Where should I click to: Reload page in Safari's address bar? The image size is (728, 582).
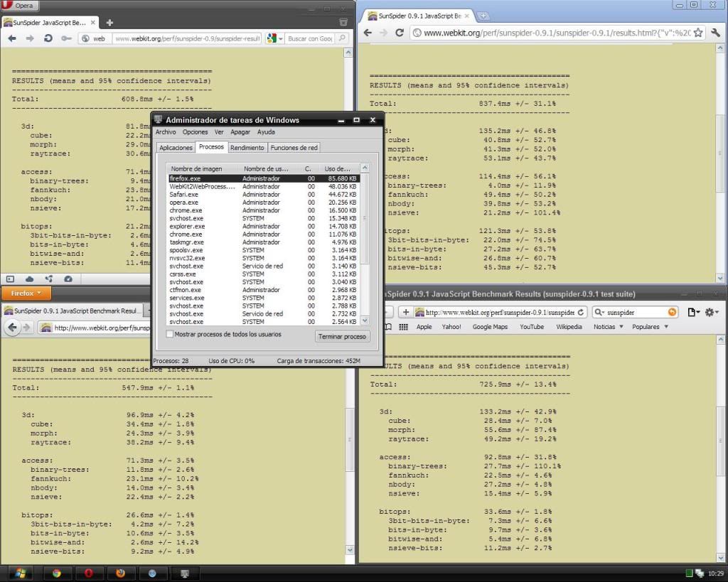click(581, 313)
